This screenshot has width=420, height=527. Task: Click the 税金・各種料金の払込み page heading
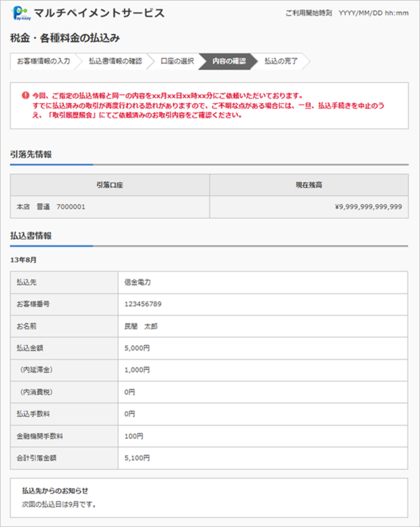coord(65,38)
